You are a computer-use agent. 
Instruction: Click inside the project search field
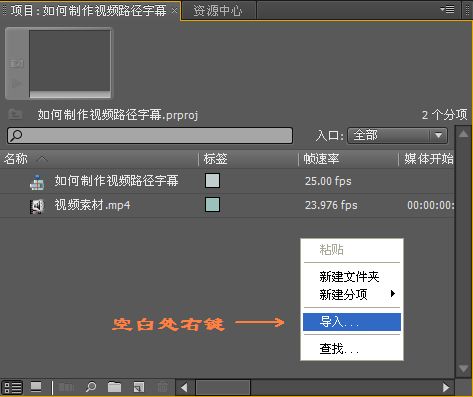pos(150,136)
